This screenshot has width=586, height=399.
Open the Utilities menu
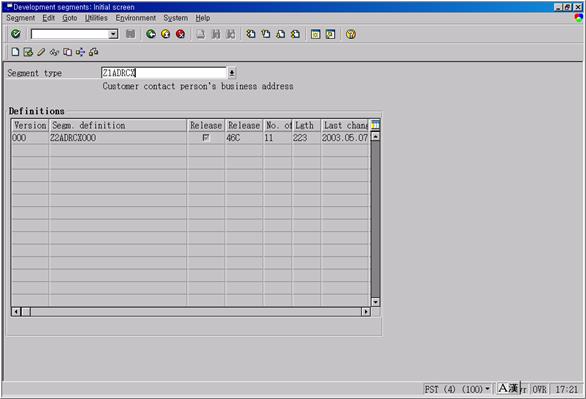(96, 18)
